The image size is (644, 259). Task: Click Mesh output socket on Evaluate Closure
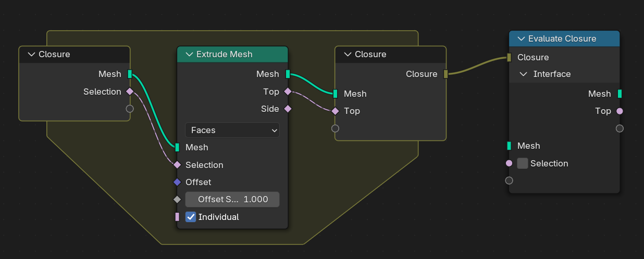coord(620,94)
